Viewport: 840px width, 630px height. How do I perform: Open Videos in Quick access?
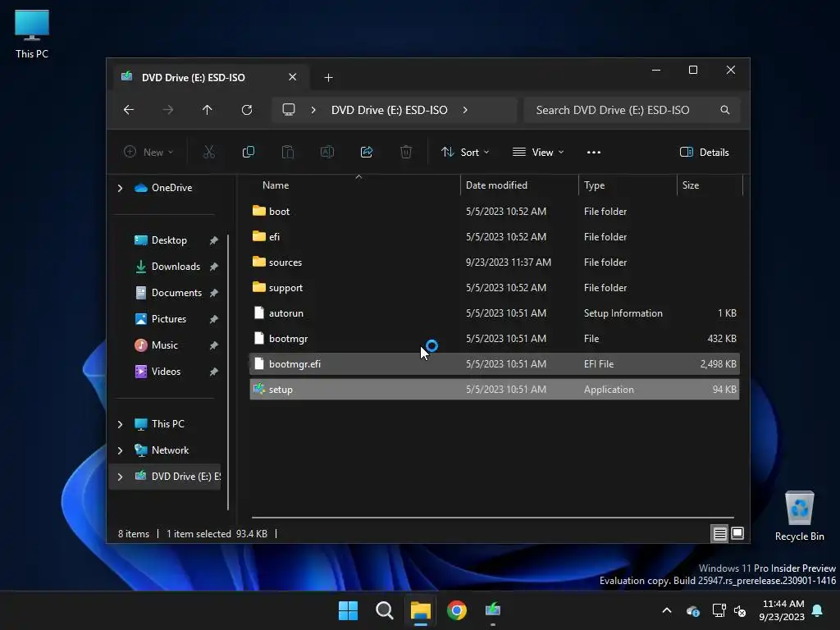point(166,372)
